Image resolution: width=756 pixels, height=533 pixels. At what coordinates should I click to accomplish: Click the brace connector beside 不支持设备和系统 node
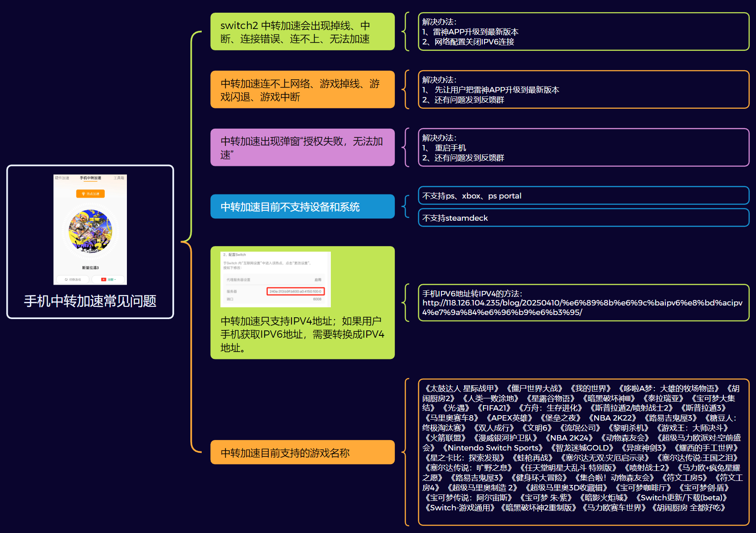(x=406, y=207)
